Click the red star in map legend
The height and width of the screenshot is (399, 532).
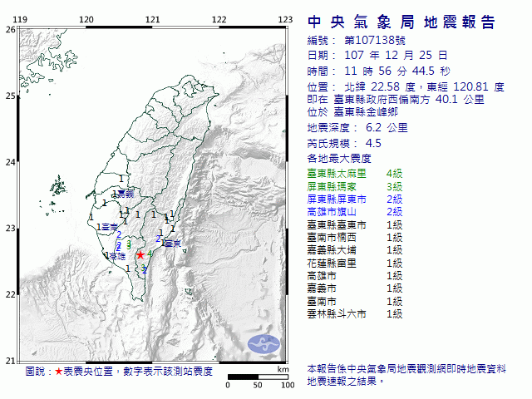(x=58, y=371)
